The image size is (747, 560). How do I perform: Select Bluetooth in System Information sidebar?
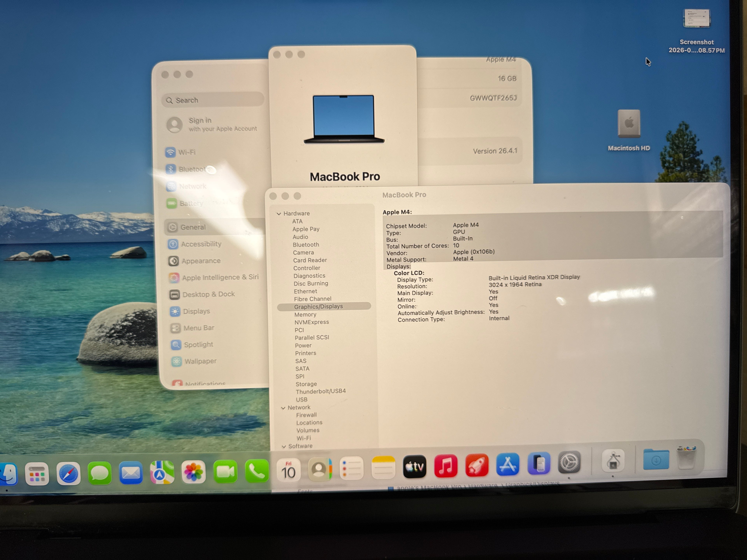point(306,245)
